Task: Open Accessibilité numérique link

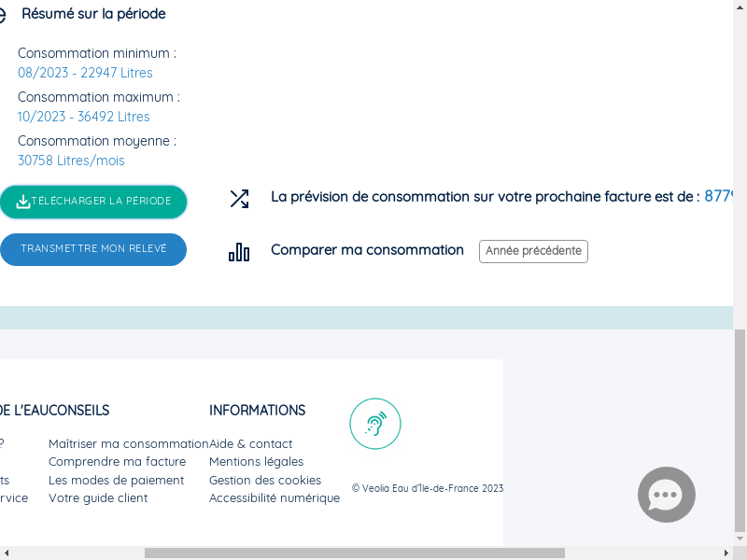Action: click(275, 498)
